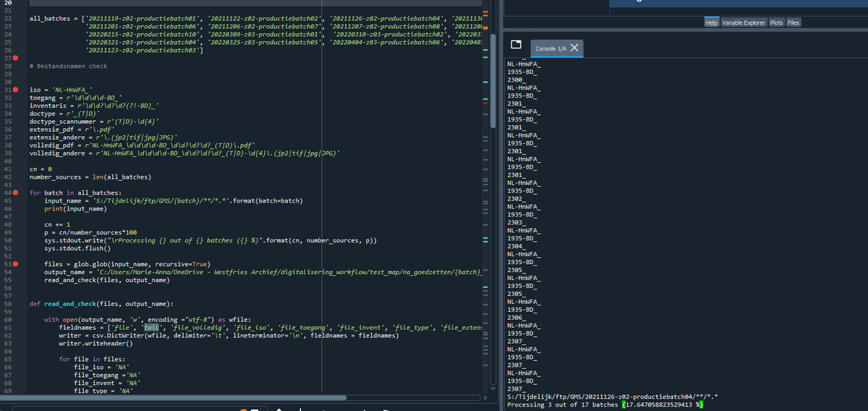Switch to the Variable Explorer tab
Image resolution: width=868 pixels, height=411 pixels.
pyautogui.click(x=744, y=22)
